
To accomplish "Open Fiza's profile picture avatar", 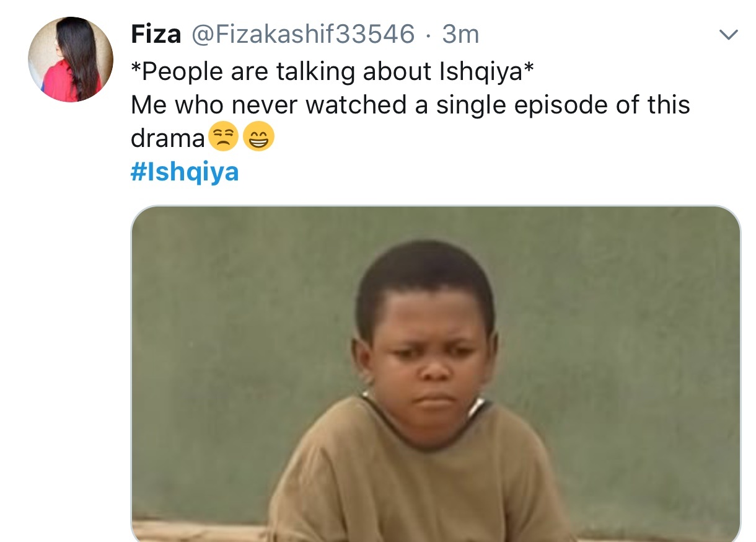I will coord(71,60).
